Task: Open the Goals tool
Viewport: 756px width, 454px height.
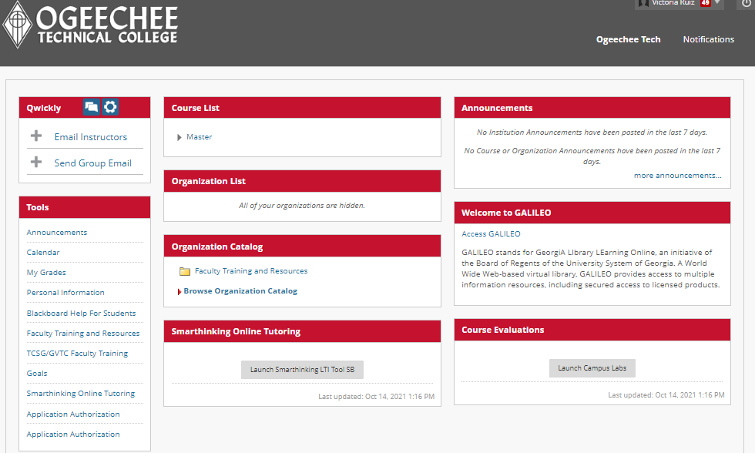Action: coord(37,374)
